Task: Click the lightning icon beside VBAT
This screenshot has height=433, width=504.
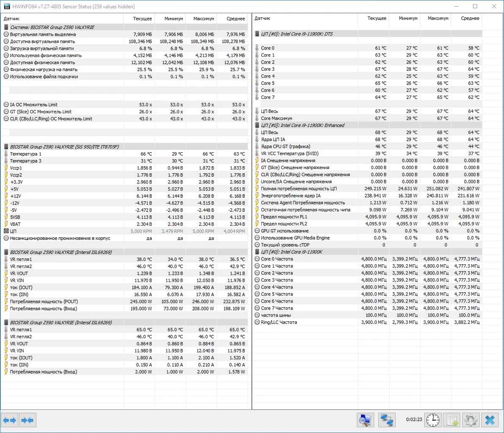Action: [6, 224]
